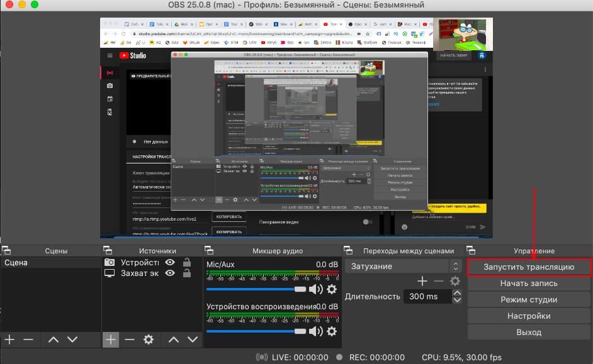This screenshot has width=593, height=364.
Task: Undock the Управление panel icon
Action: (x=471, y=250)
